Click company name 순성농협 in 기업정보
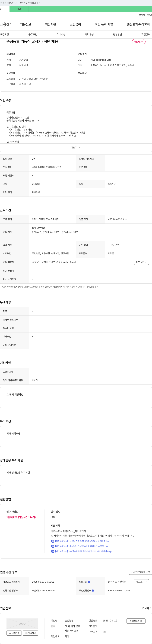The image size is (152, 644). [x=69, y=621]
